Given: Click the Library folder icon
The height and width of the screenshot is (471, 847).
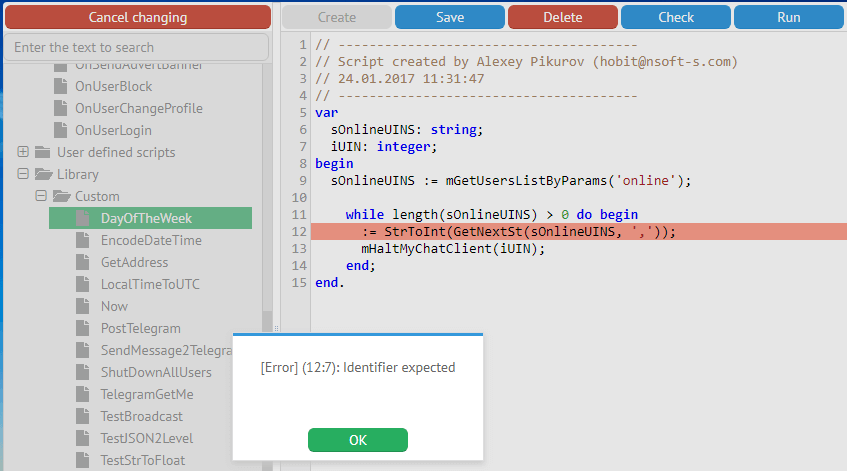Looking at the screenshot, I should click(43, 175).
